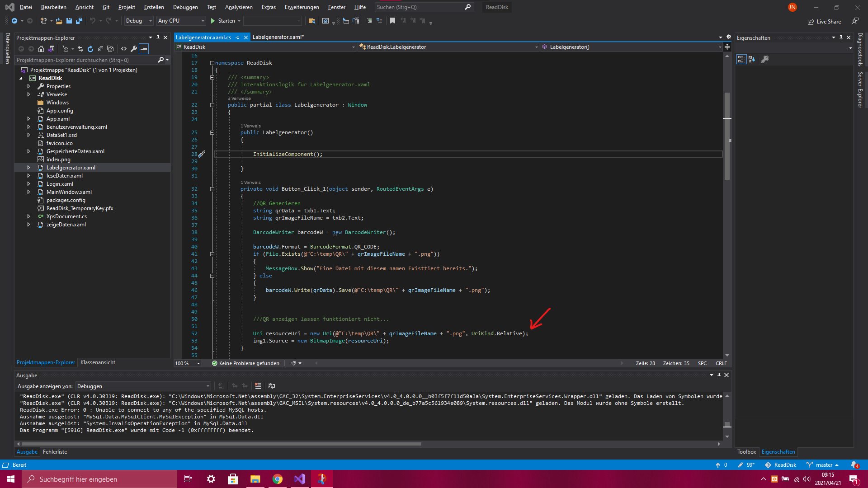This screenshot has height=488, width=868.
Task: Expand the Properties node in tree
Action: (x=28, y=86)
